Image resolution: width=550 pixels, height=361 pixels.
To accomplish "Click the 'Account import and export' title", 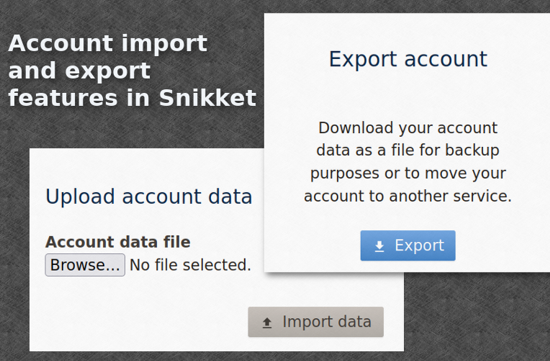I will (108, 57).
